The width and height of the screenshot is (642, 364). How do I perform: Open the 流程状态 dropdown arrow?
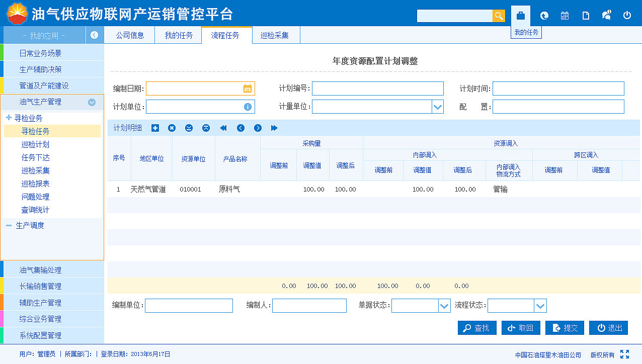point(540,306)
